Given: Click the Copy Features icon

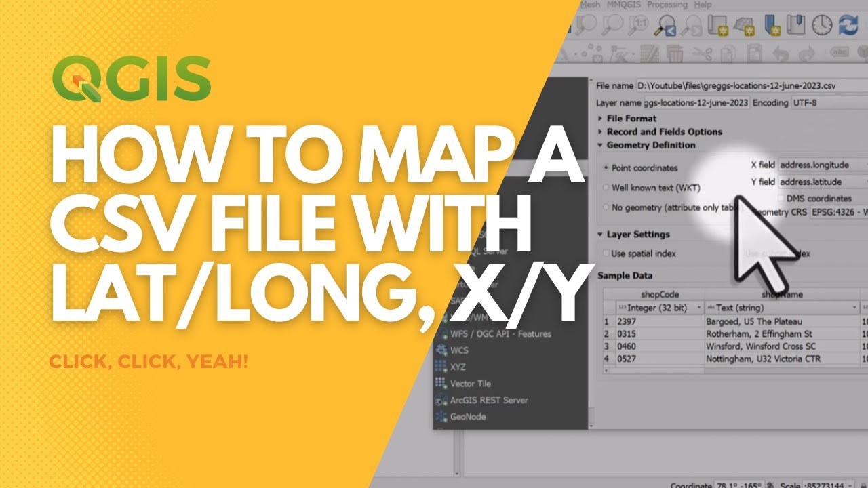Looking at the screenshot, I should [729, 54].
